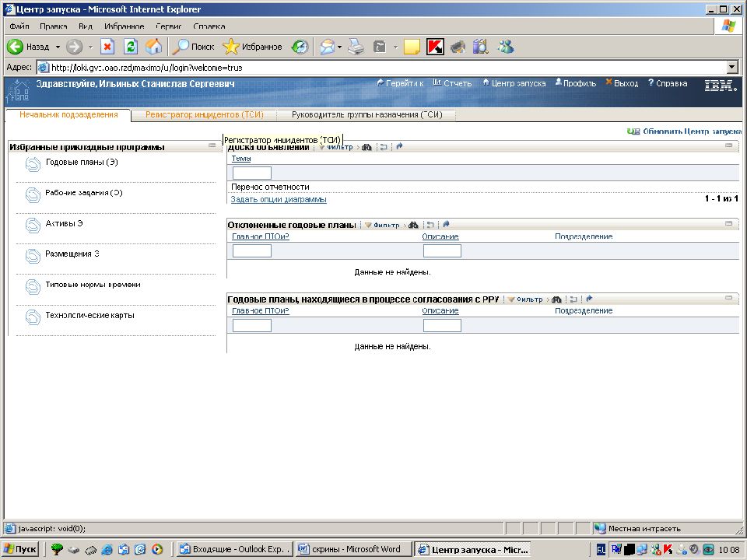Toggle Фильтр in Отклоненные годовые планы portlet
The width and height of the screenshot is (747, 560).
click(x=383, y=225)
